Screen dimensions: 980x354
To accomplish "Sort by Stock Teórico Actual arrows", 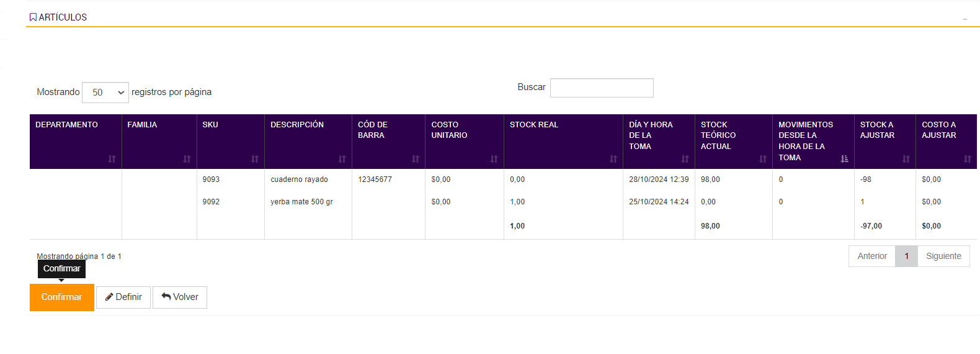I will [763, 159].
